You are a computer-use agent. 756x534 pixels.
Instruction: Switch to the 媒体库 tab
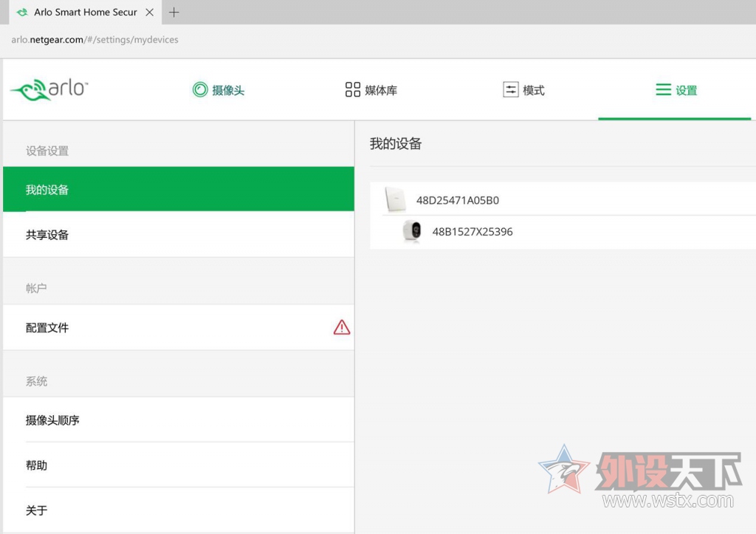371,89
